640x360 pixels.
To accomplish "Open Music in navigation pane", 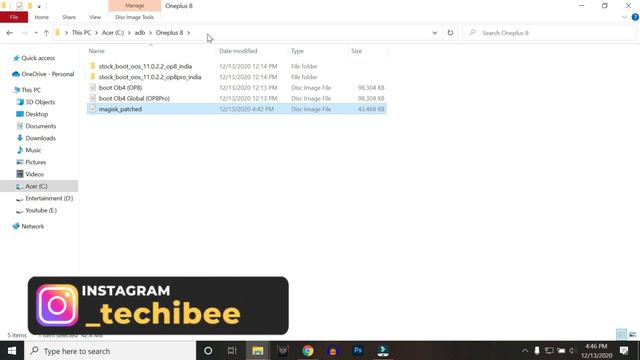I will click(x=33, y=150).
